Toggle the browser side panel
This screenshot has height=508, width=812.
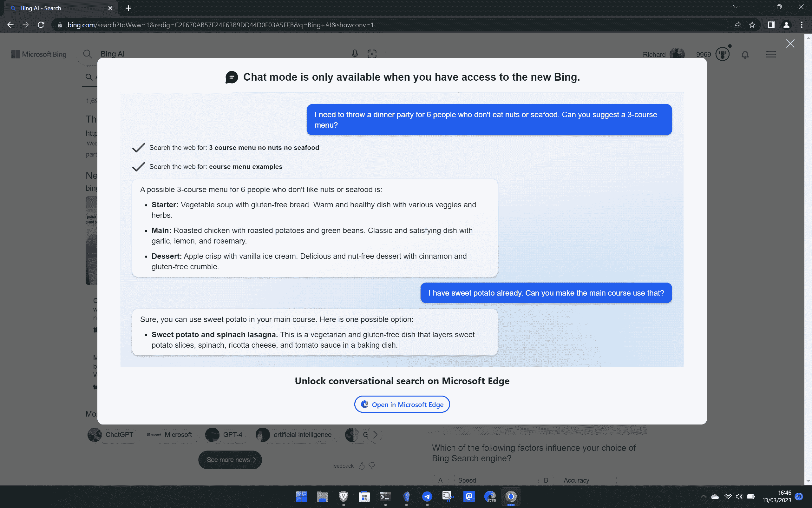(771, 25)
